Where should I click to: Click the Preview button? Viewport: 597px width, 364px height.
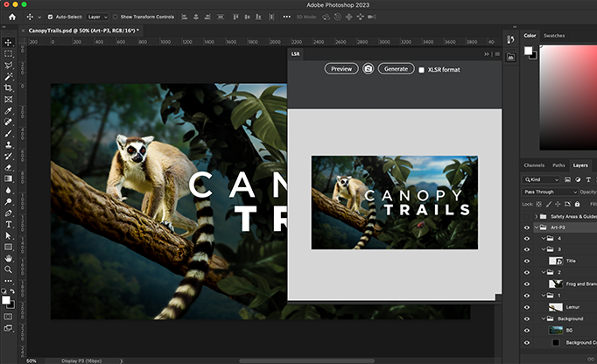click(341, 68)
